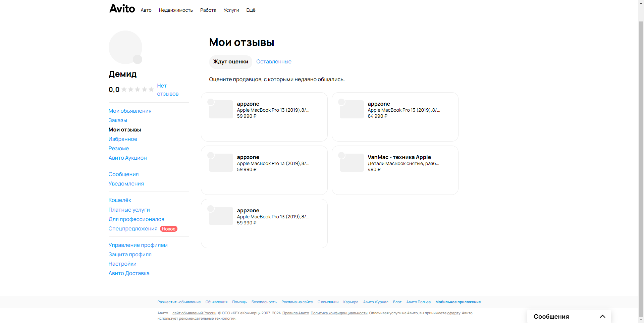Open Резюме in the sidebar
The image size is (644, 323).
[x=118, y=149]
